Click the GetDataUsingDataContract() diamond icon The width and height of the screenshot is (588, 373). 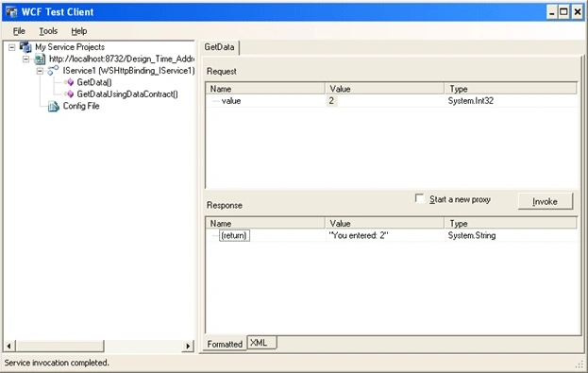coord(70,93)
